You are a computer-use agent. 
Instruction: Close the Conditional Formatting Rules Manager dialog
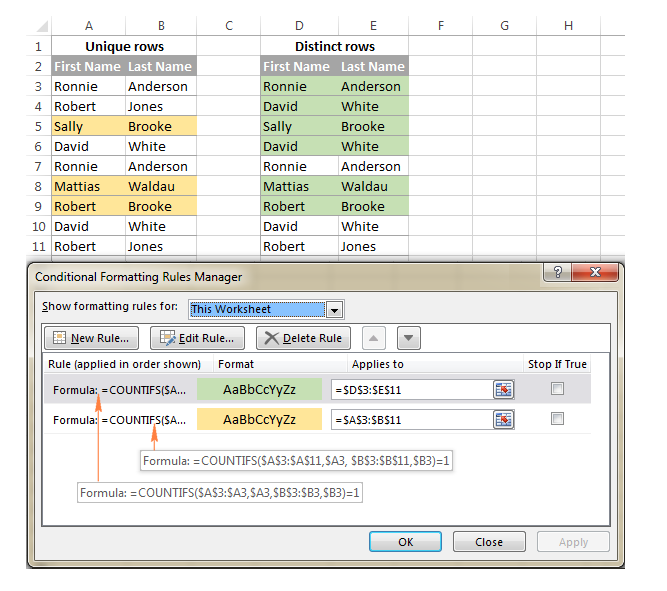(597, 274)
